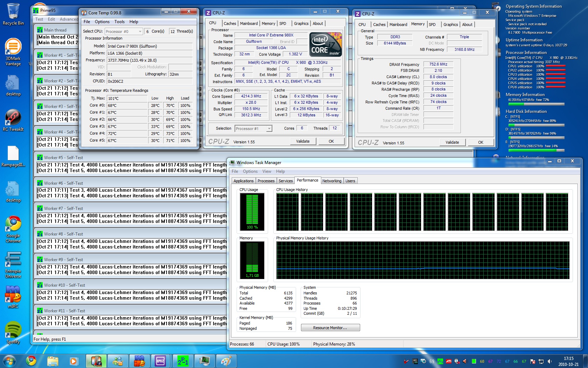Launch Windows Media Player from taskbar
The width and height of the screenshot is (588, 368).
click(x=73, y=361)
